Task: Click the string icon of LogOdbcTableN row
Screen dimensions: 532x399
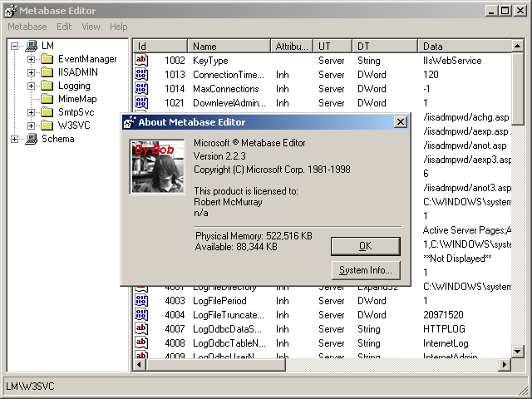Action: click(141, 343)
